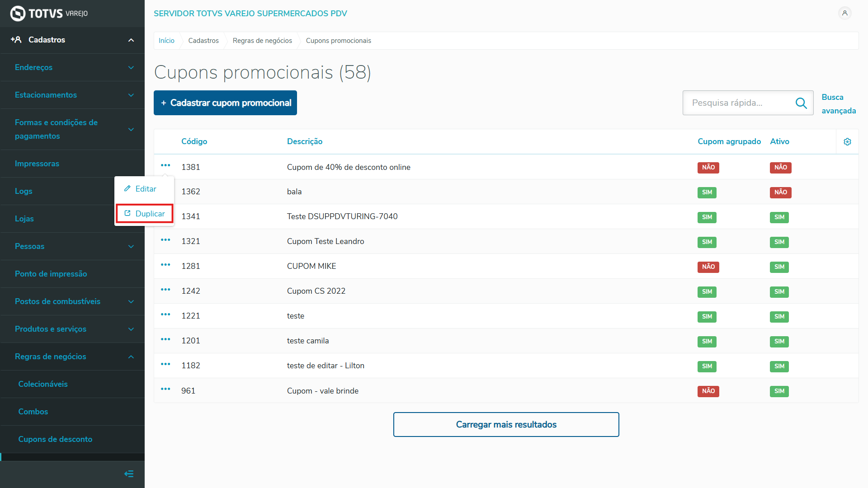Open three-dot menu for coupon 1321

[x=165, y=240]
